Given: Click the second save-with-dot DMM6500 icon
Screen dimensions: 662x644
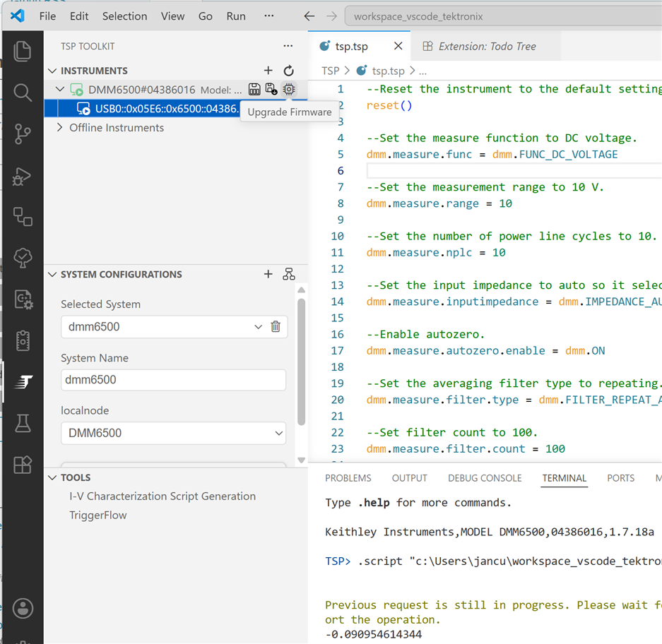Looking at the screenshot, I should click(x=271, y=89).
